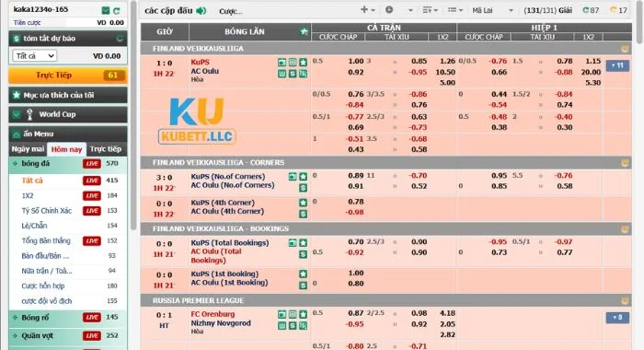The height and width of the screenshot is (350, 644).
Task: Star the KuPS (Total Bookings) market
Action: pos(303,243)
